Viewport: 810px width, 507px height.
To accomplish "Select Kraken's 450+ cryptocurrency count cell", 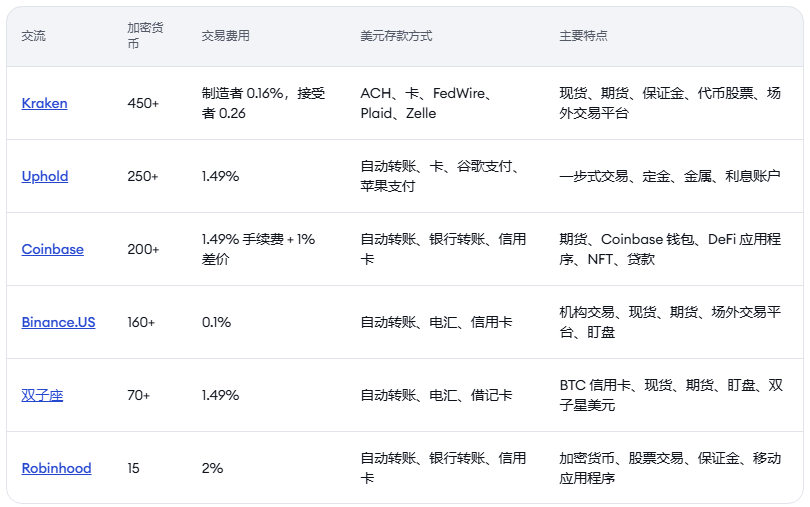I will point(143,103).
